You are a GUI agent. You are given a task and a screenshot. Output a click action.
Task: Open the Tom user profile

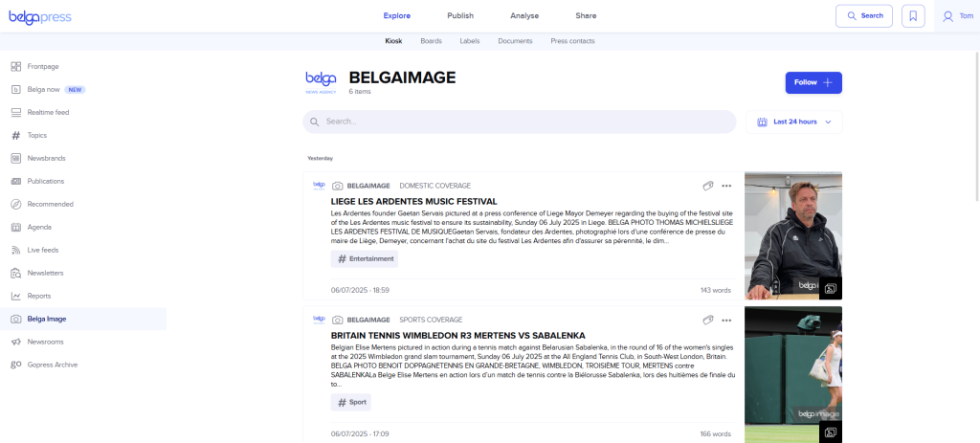point(957,16)
